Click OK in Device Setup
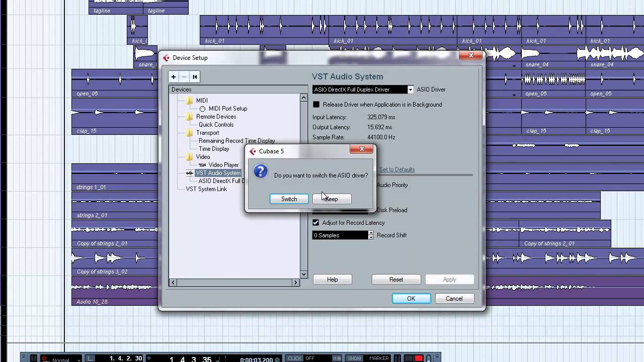Viewport: 644px width, 362px height. click(411, 299)
